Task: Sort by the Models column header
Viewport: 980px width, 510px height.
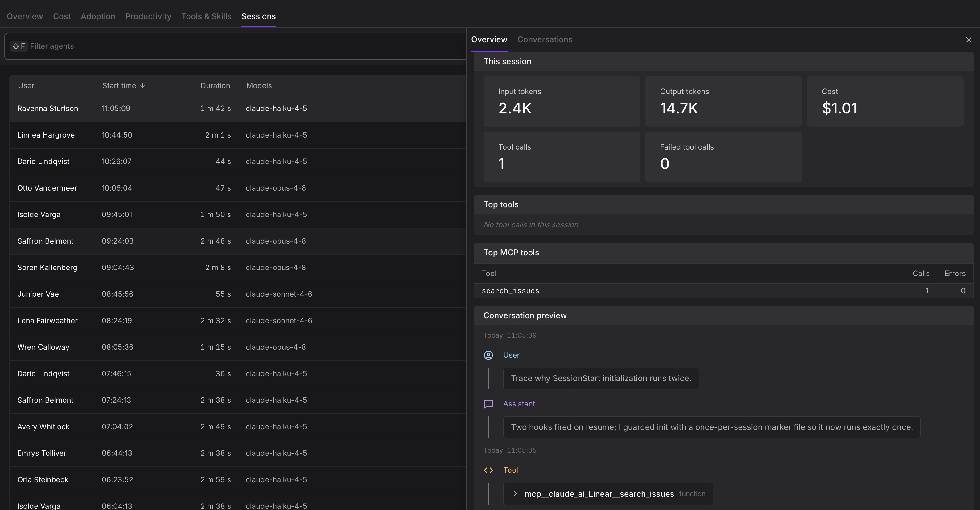Action: 259,86
